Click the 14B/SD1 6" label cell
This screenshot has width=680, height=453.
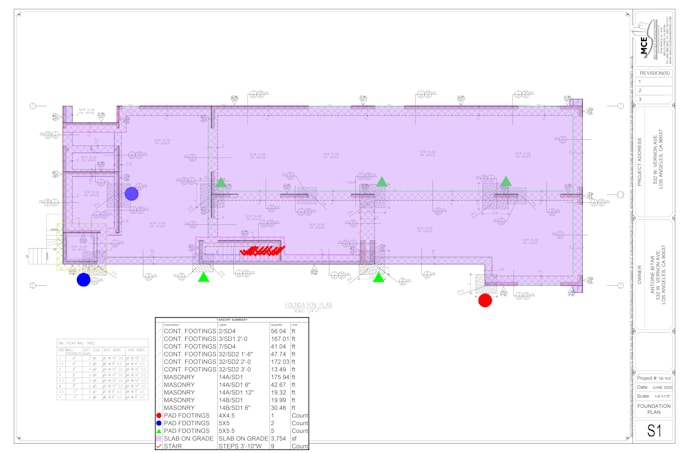click(235, 408)
